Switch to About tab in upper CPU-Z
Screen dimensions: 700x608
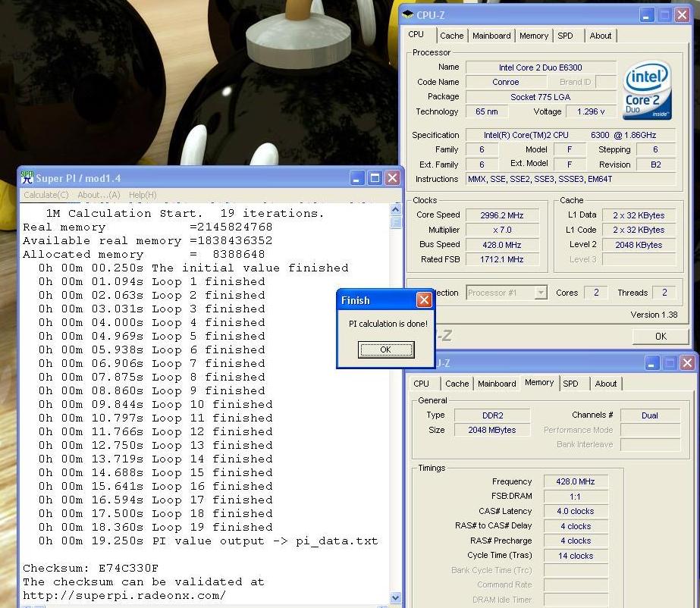click(601, 36)
